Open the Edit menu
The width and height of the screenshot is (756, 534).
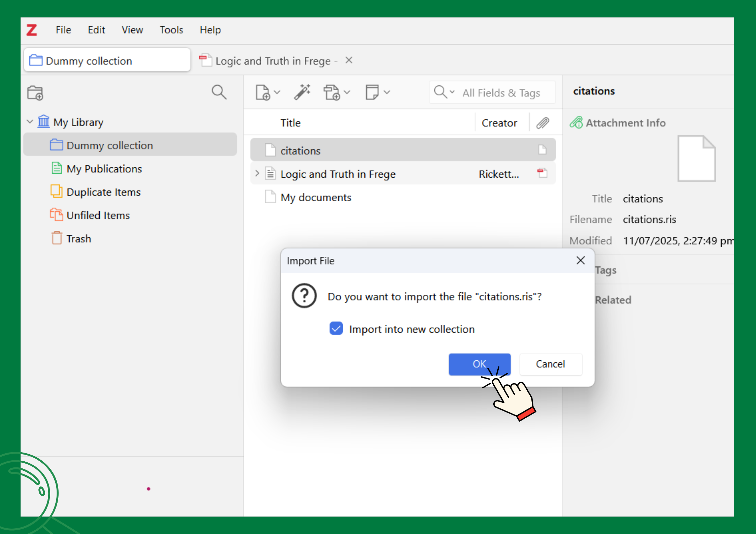(97, 30)
